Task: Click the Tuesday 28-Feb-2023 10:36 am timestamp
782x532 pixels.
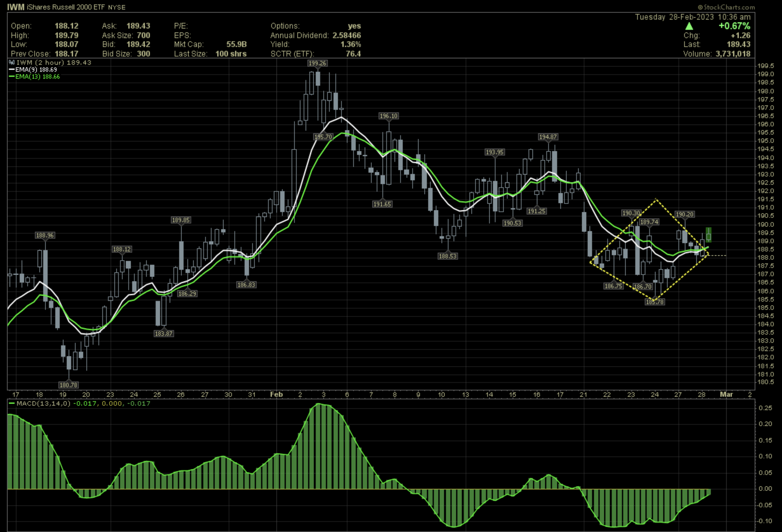Action: click(x=693, y=17)
